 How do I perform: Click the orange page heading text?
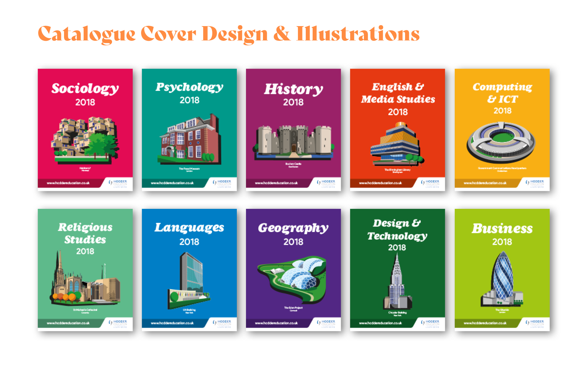(x=229, y=33)
